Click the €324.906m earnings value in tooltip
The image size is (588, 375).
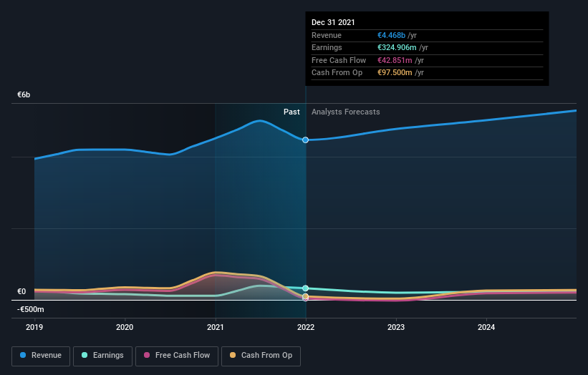[x=397, y=47]
